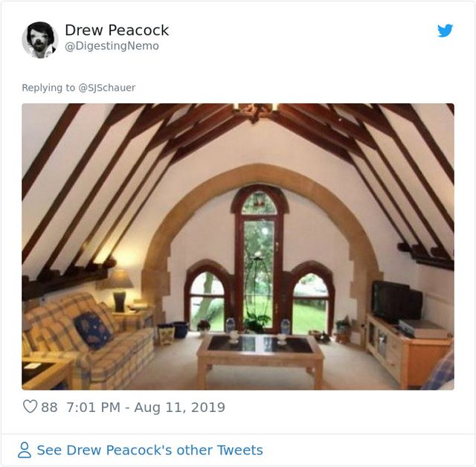Open Drew Peacock's profile avatar
The image size is (476, 467).
39,39
